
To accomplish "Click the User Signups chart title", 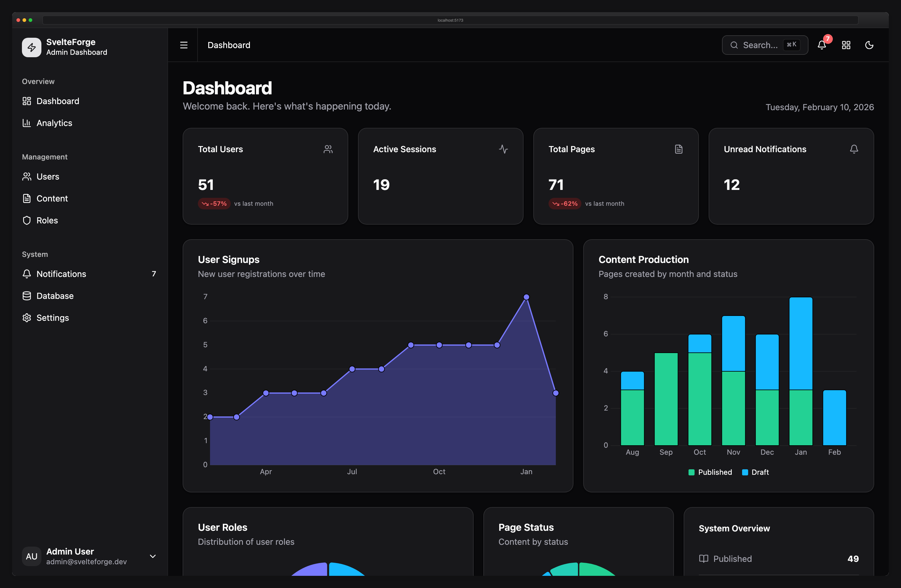I will 229,260.
